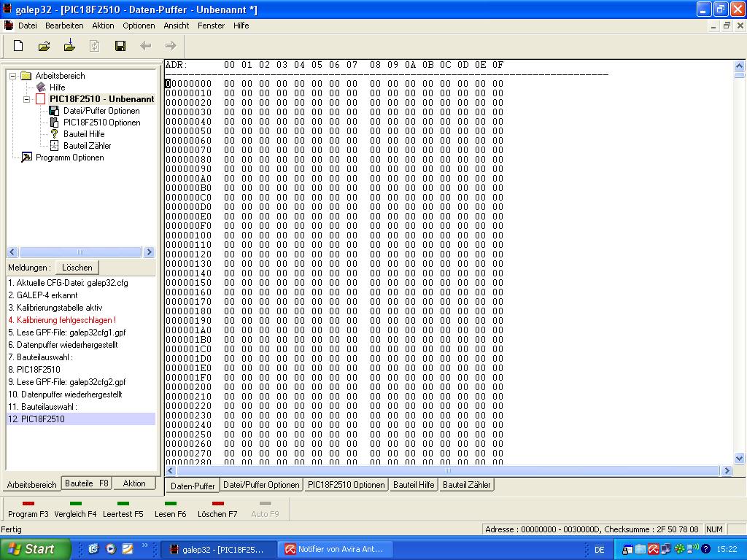This screenshot has width=747, height=560.
Task: Switch to the Arbeitsbereich bottom tab
Action: (x=32, y=484)
